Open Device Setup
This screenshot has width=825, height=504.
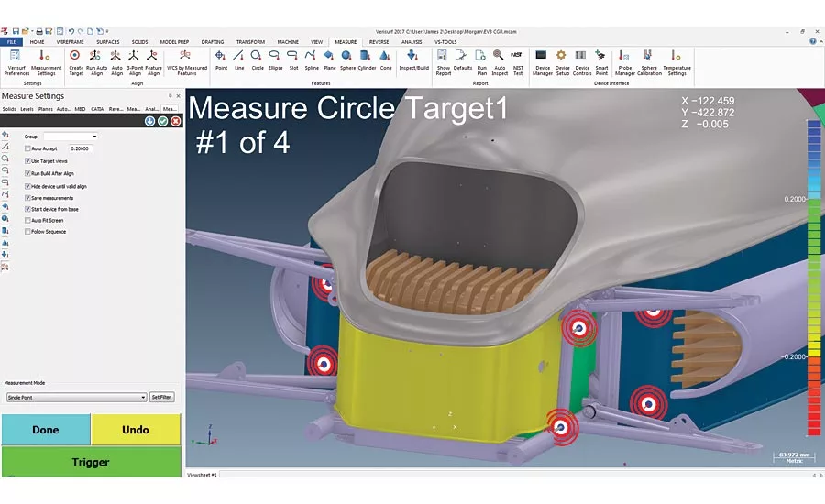pyautogui.click(x=562, y=63)
